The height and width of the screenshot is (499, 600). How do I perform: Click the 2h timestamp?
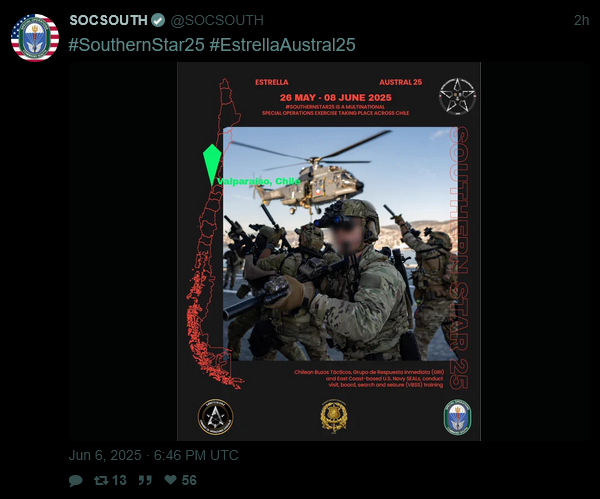[581, 20]
